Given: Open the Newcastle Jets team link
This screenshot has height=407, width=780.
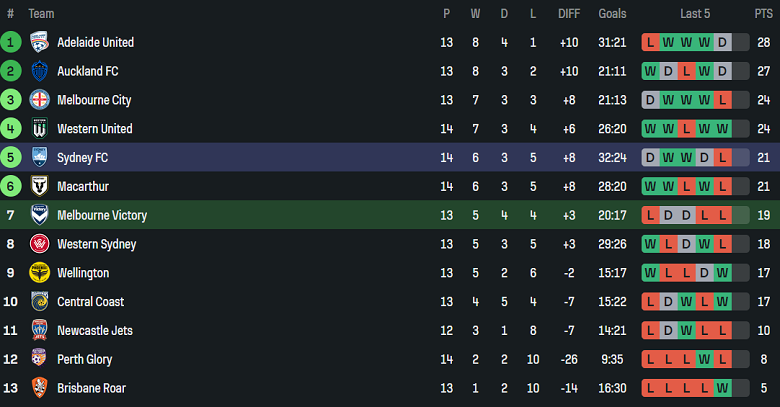Looking at the screenshot, I should click(x=95, y=331).
